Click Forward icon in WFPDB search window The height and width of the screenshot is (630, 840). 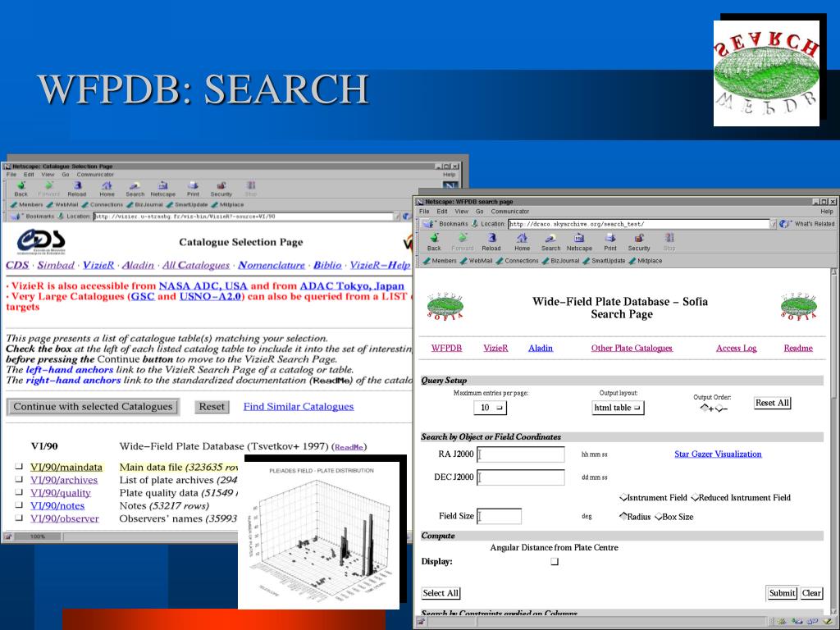coord(463,242)
